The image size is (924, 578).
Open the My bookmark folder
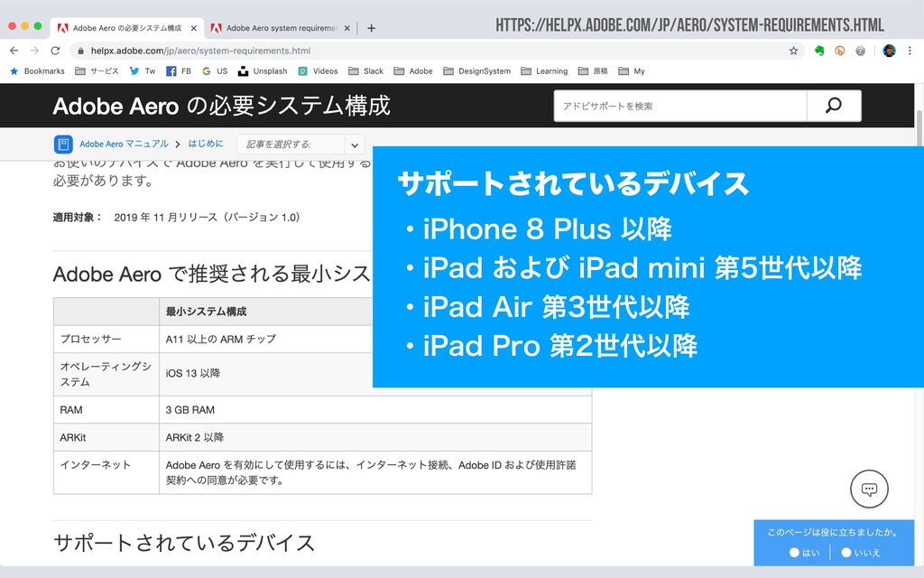coord(632,71)
